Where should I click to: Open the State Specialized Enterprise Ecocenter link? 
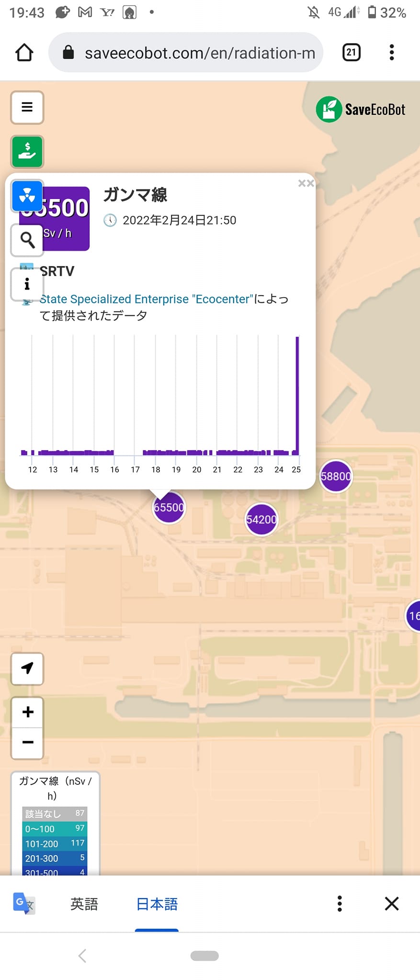tap(146, 299)
